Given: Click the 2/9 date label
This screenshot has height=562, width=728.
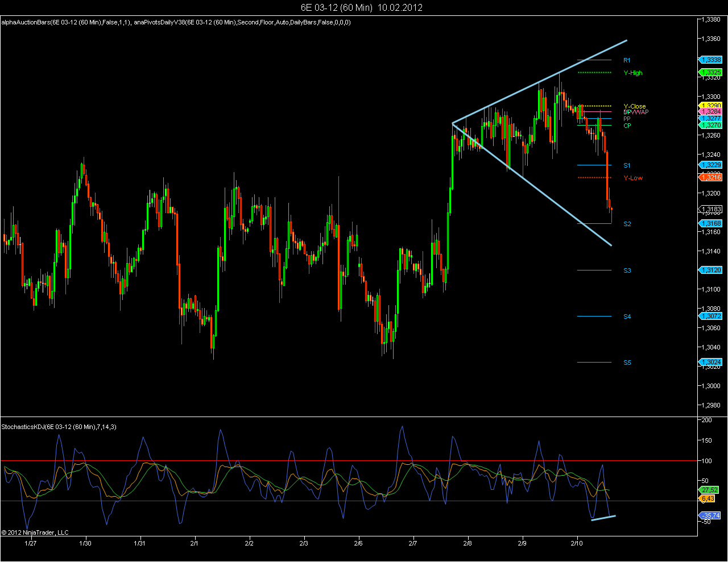Looking at the screenshot, I should [522, 543].
